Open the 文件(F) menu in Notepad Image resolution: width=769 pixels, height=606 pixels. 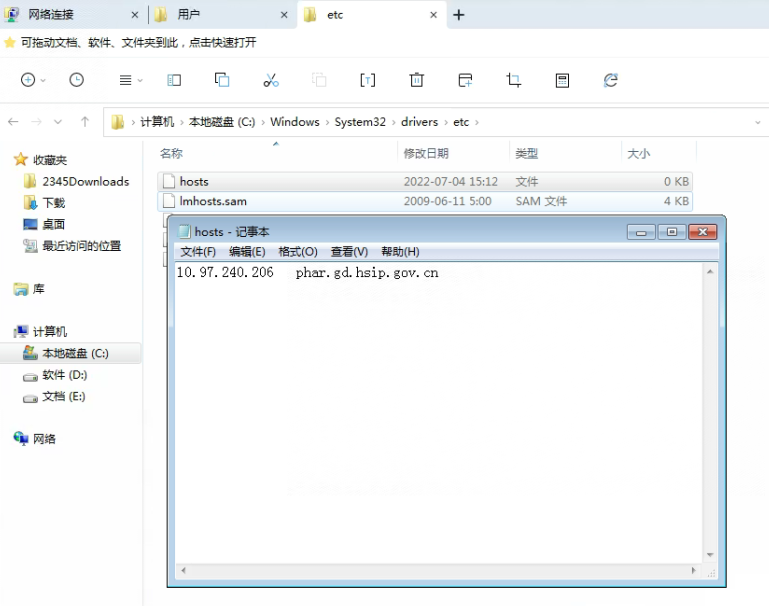(x=198, y=252)
